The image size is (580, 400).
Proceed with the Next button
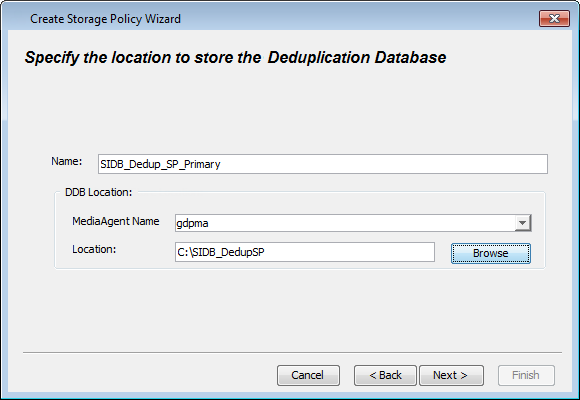451,375
